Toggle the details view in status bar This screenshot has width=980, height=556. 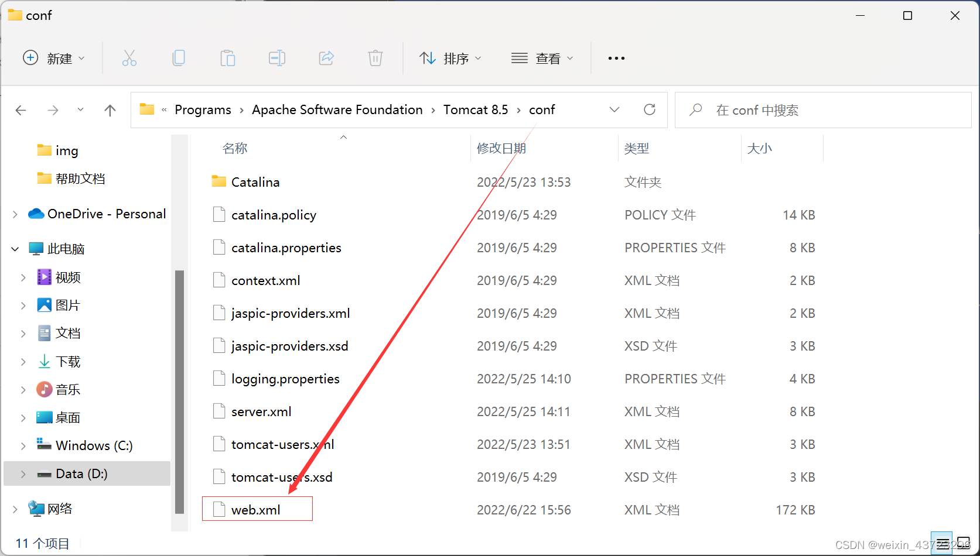coord(942,543)
